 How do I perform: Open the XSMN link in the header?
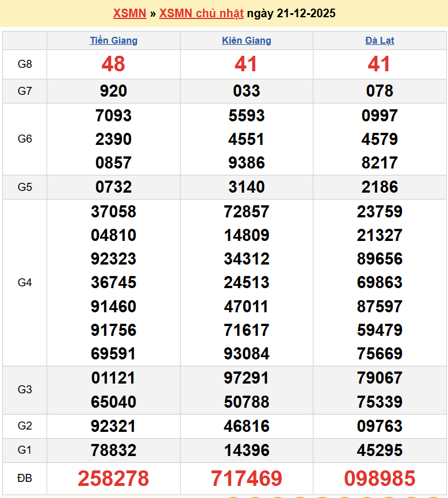coord(129,13)
